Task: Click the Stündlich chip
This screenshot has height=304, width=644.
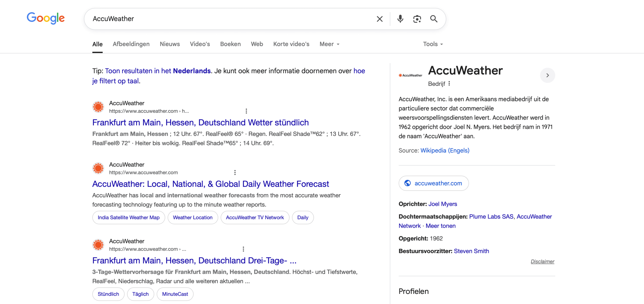Action: (x=108, y=294)
